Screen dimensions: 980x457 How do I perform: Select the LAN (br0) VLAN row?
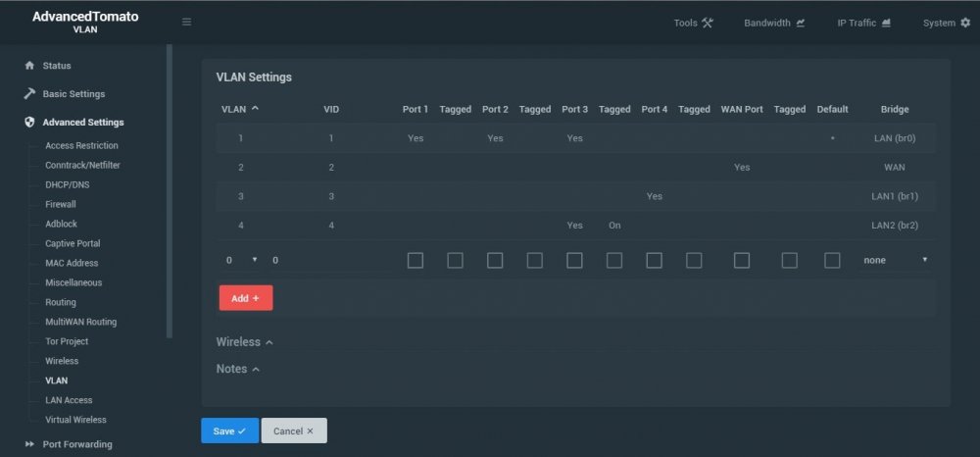(575, 138)
